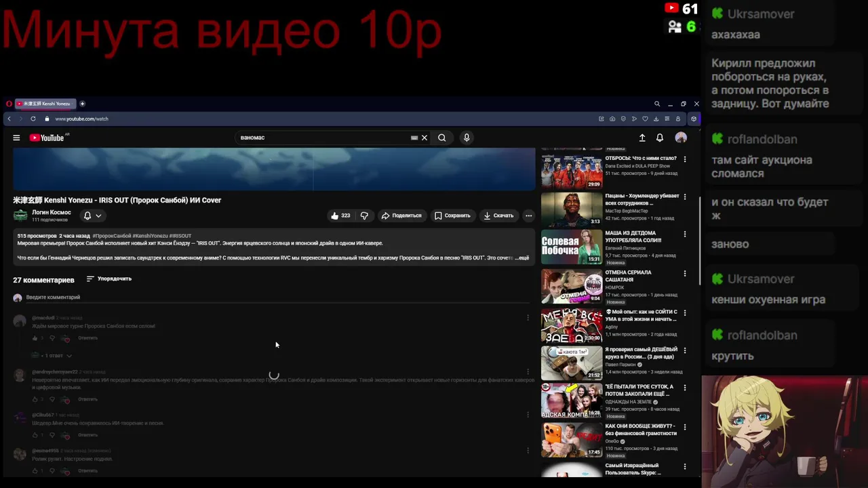This screenshot has height=488, width=868.
Task: Open the YouTube upload/create button
Action: point(642,138)
